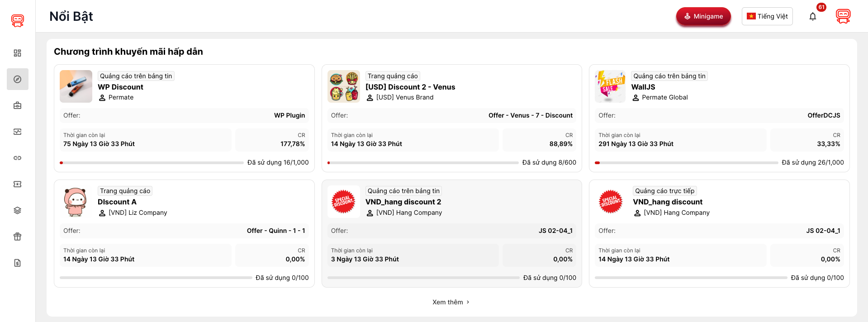Open notifications bell with 61 badge
868x322 pixels.
812,16
